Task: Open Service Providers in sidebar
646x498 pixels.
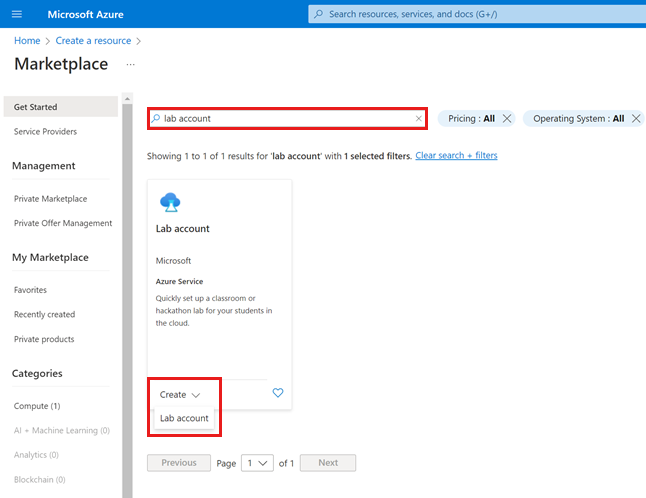Action: point(45,131)
